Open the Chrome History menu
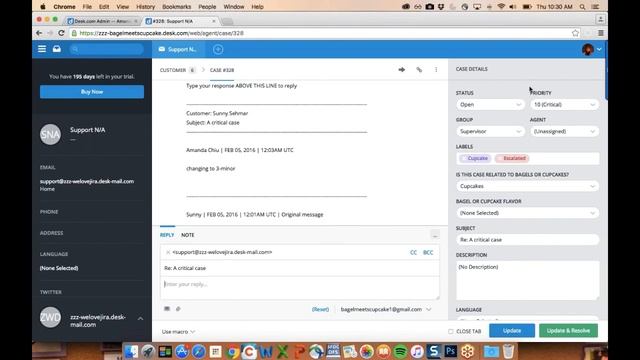Image resolution: width=640 pixels, height=360 pixels. point(145,7)
